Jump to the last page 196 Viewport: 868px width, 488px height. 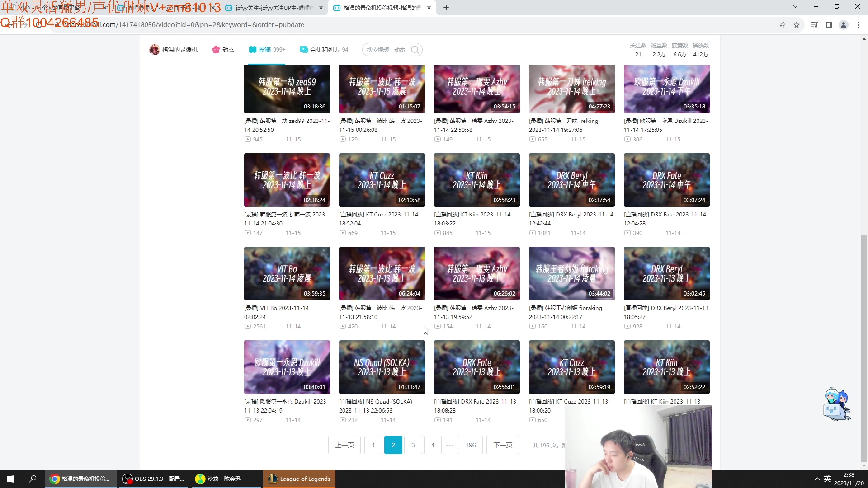click(x=471, y=445)
